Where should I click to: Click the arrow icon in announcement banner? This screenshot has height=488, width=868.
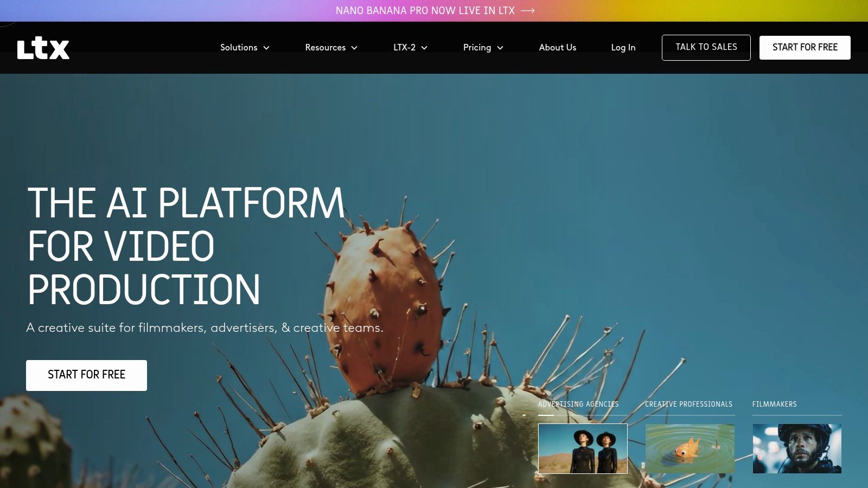(x=527, y=11)
